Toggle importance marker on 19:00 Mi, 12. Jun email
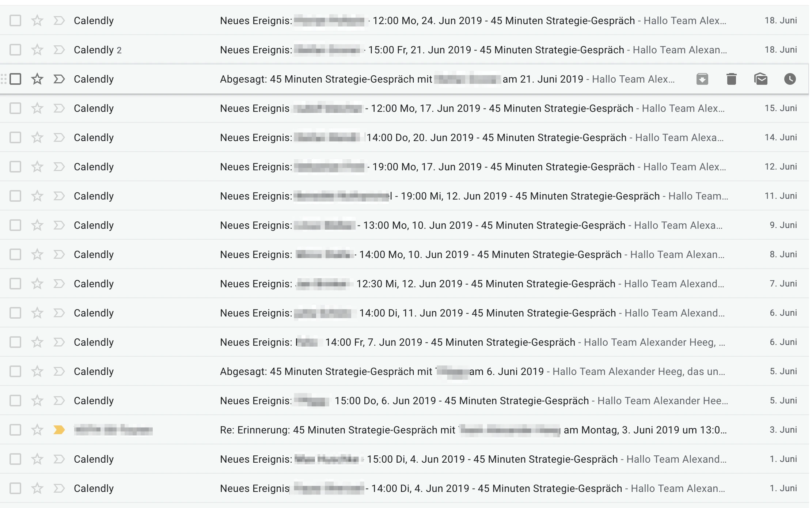The image size is (812, 508). (x=59, y=196)
